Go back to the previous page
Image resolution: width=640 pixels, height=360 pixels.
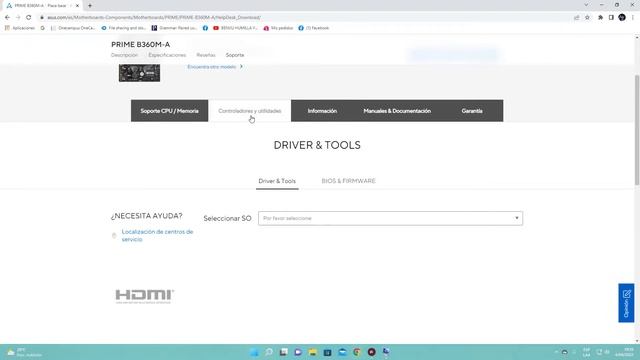(x=7, y=18)
